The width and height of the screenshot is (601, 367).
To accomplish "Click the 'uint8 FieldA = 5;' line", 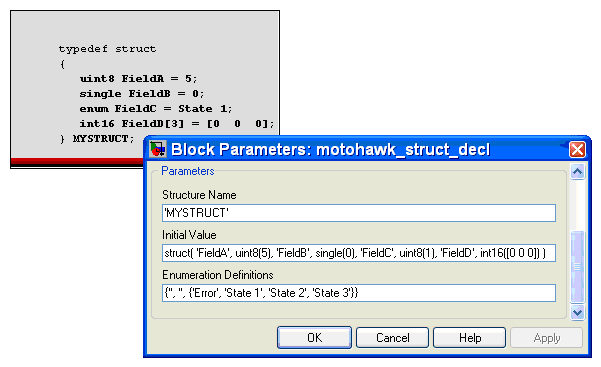I will tap(138, 79).
